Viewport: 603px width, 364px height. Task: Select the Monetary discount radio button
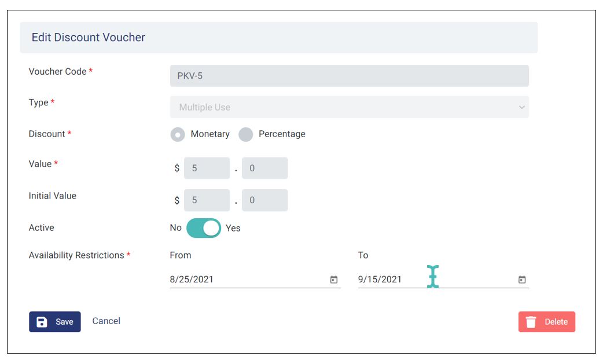(x=178, y=134)
